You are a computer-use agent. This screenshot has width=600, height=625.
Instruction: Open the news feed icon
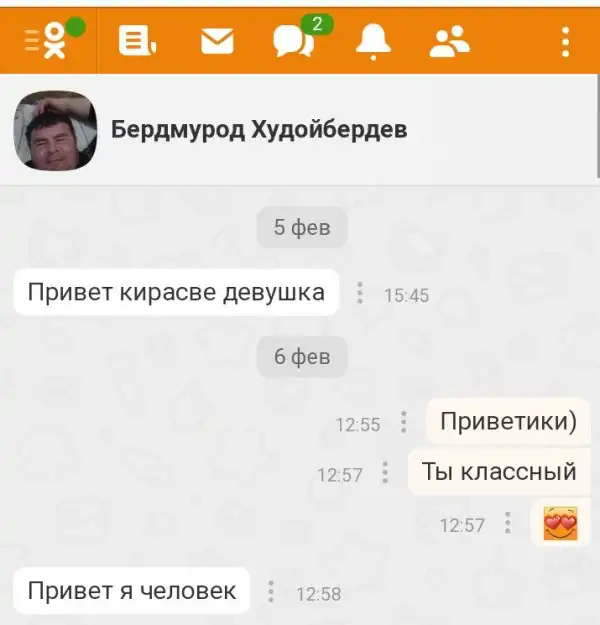(x=137, y=41)
